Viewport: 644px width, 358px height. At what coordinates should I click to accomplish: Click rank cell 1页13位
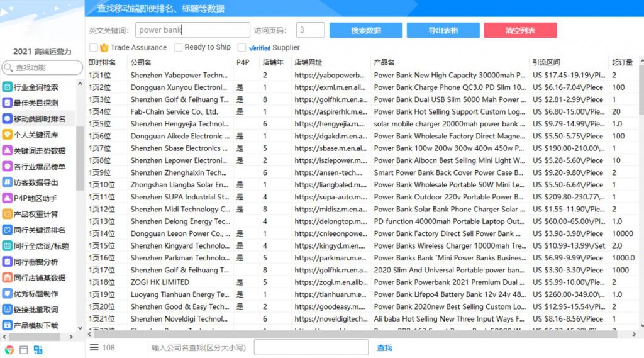[101, 221]
